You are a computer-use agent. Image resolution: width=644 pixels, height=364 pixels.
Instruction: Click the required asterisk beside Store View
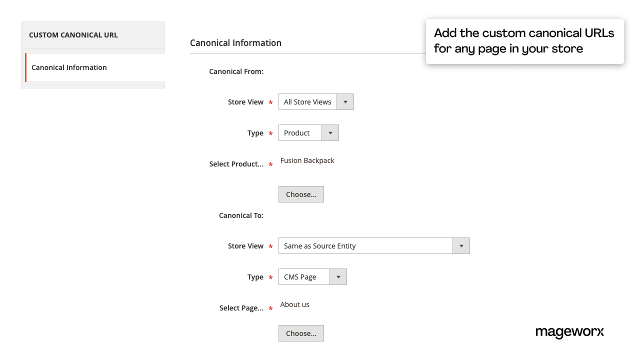[270, 102]
